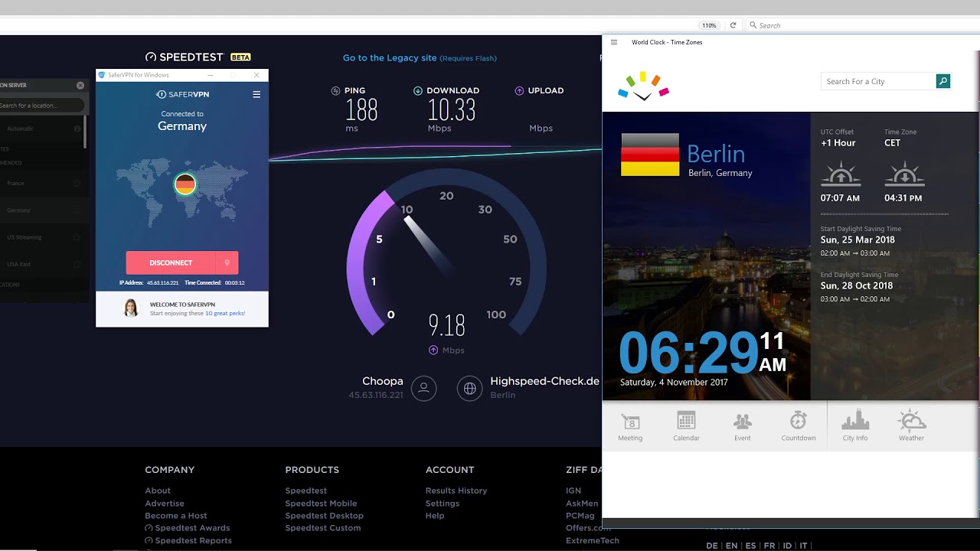Click the World Clock colorful logo
The height and width of the screenshot is (551, 980).
(x=643, y=86)
